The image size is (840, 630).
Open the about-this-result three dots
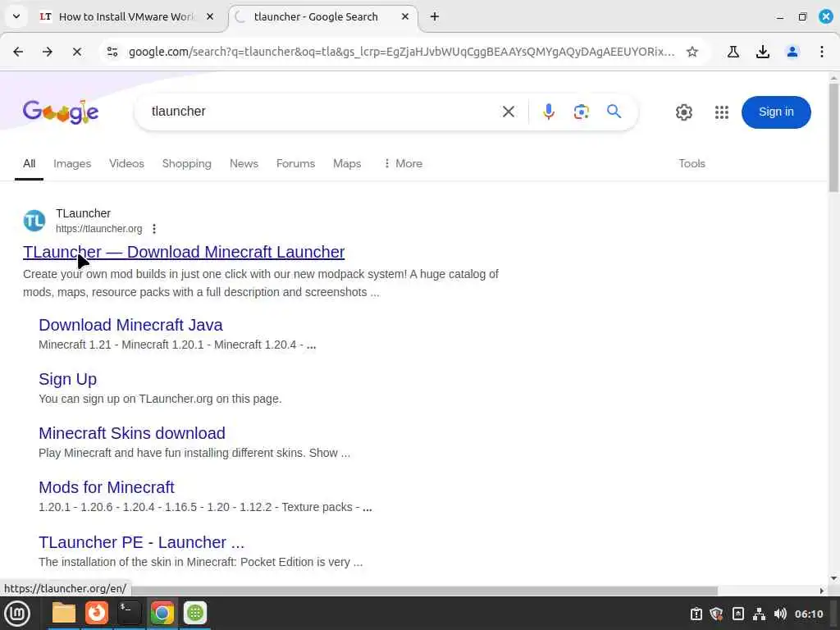pos(153,229)
